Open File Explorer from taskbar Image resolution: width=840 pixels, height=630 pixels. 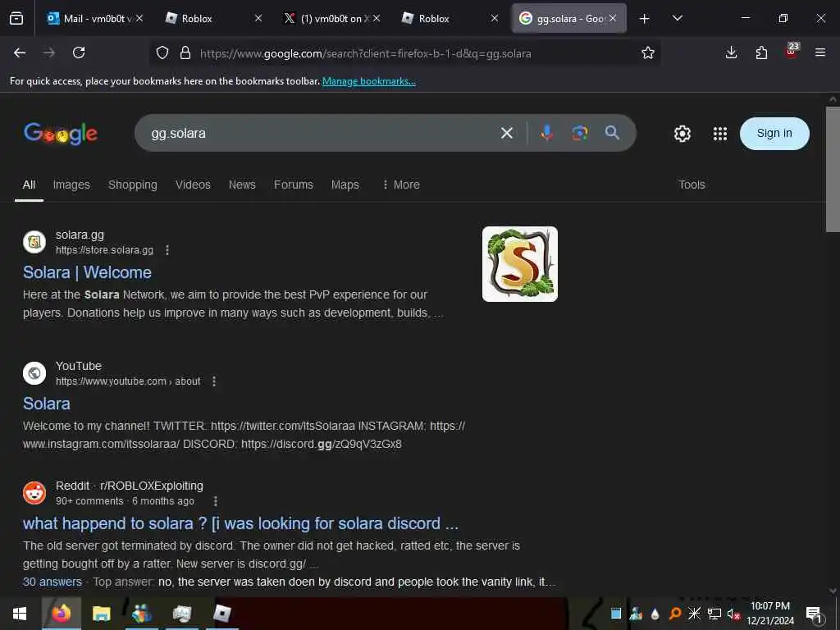tap(101, 614)
